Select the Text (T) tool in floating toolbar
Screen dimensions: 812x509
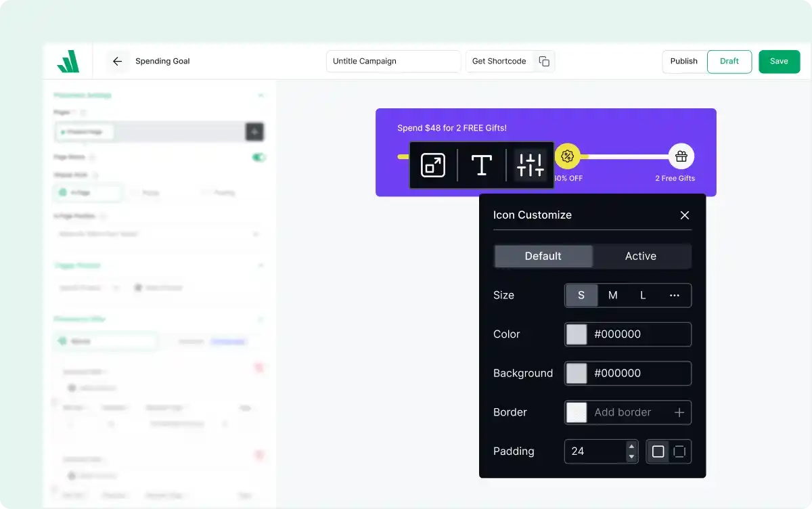pyautogui.click(x=481, y=165)
